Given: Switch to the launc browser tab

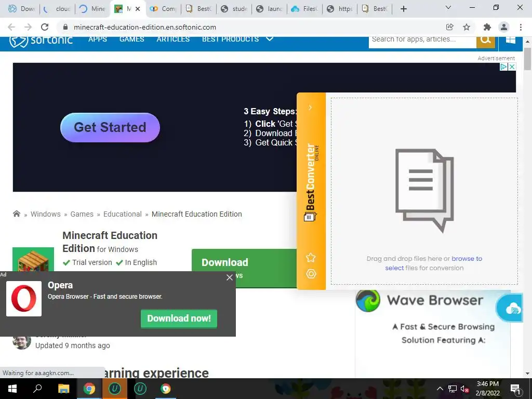Looking at the screenshot, I should tap(270, 9).
